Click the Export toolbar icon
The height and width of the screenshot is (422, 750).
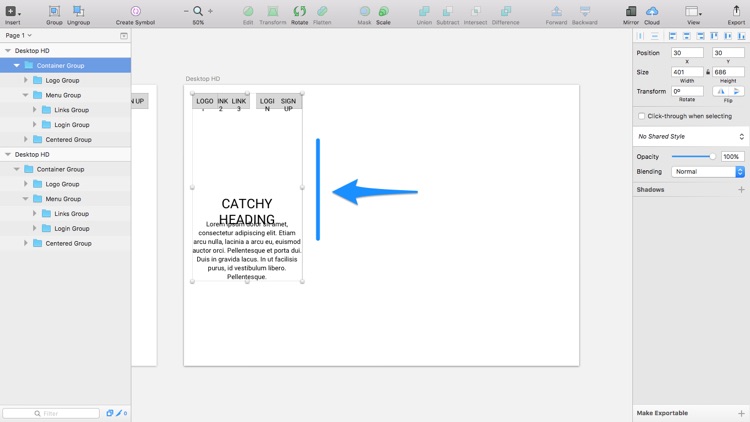tap(736, 11)
